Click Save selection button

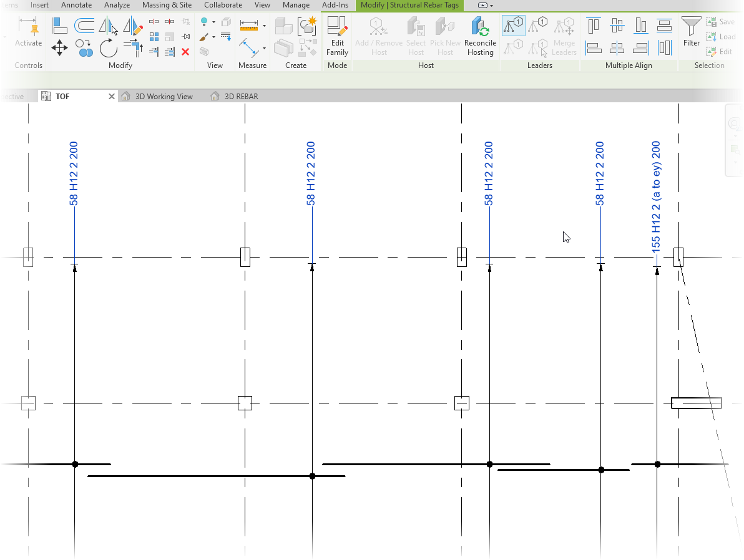[720, 22]
